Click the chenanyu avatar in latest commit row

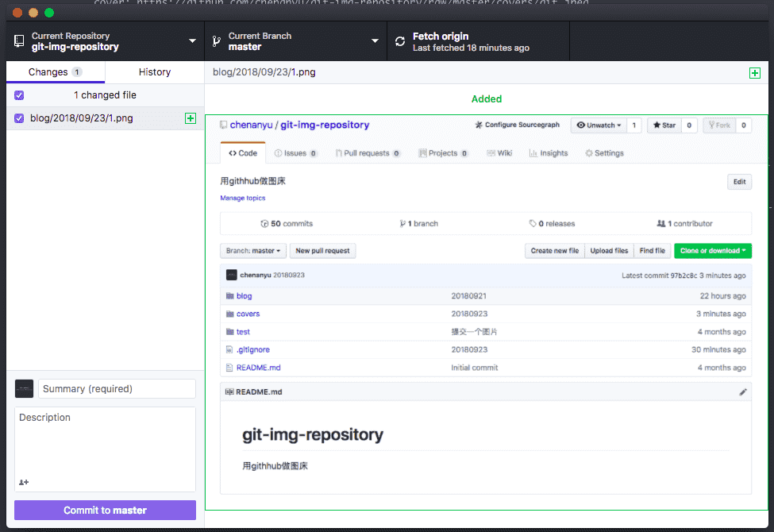pos(232,276)
